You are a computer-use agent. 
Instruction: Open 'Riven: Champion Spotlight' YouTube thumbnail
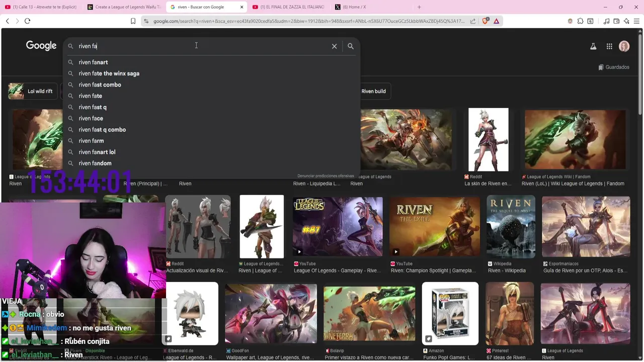point(435,226)
